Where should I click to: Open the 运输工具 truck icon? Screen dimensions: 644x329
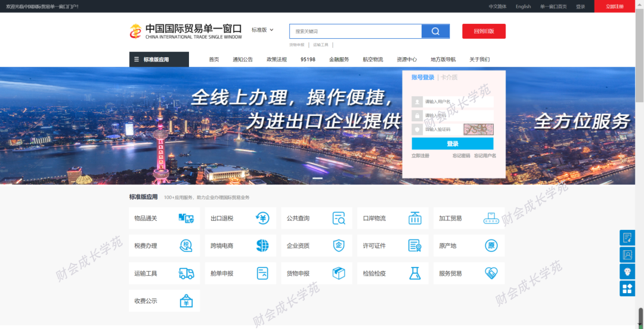coord(186,273)
